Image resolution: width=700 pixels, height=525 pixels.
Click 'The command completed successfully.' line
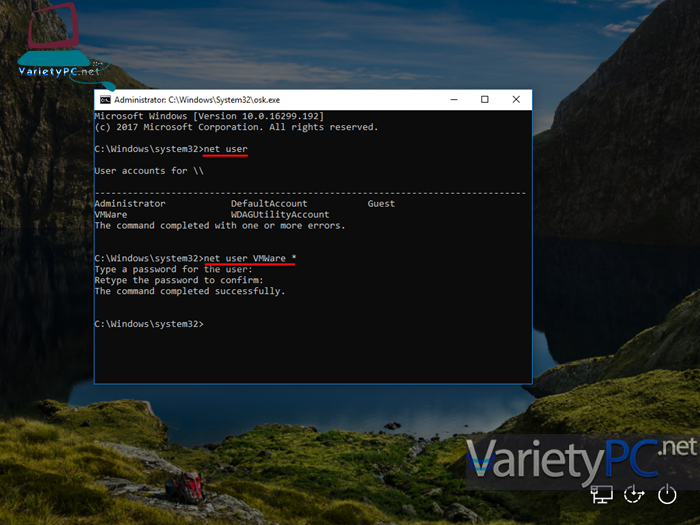coord(190,291)
